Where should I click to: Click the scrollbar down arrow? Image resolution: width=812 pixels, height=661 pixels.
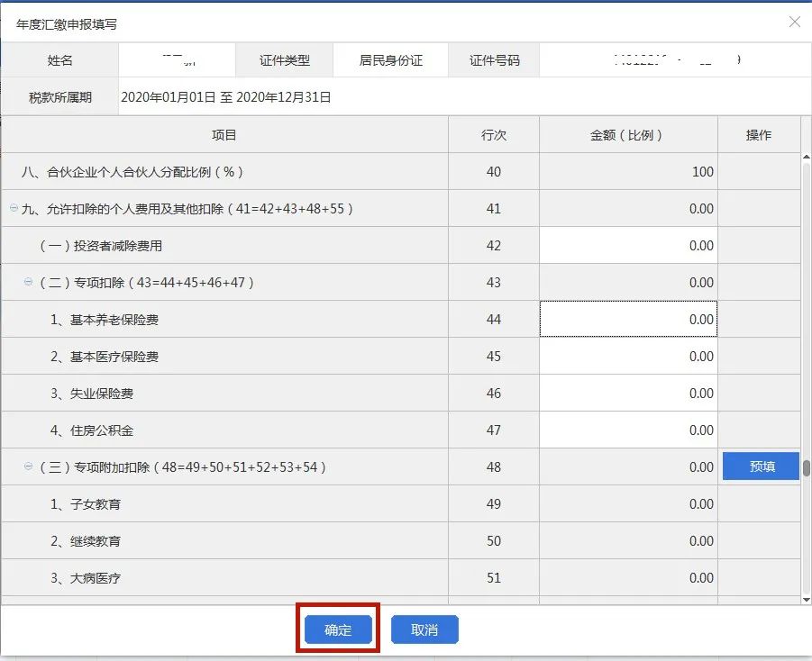[807, 600]
